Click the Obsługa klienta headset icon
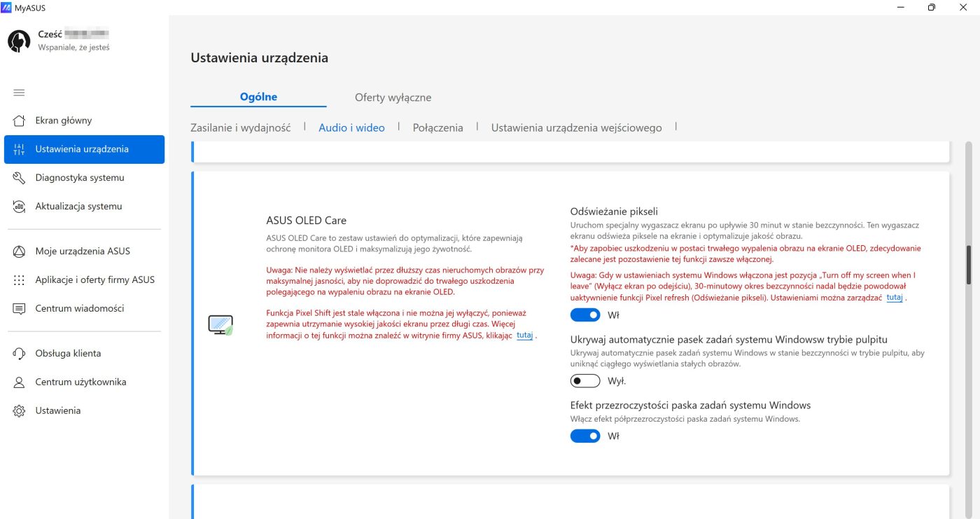Viewport: 980px width, 519px height. point(19,354)
